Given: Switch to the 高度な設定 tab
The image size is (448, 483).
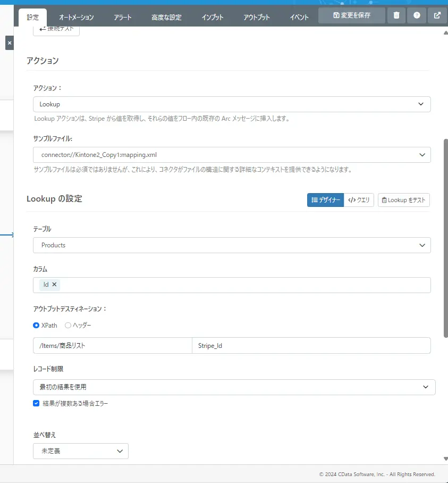Looking at the screenshot, I should click(166, 17).
